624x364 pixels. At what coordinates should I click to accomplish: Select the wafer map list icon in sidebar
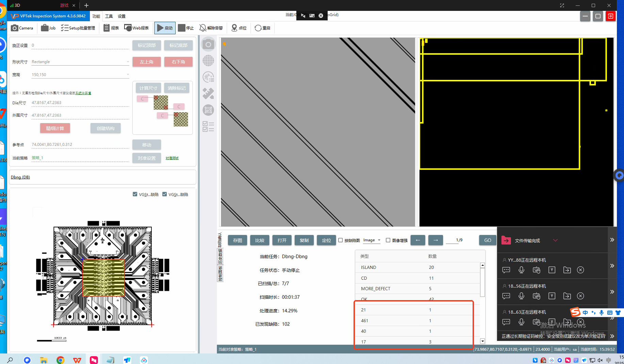point(208,77)
